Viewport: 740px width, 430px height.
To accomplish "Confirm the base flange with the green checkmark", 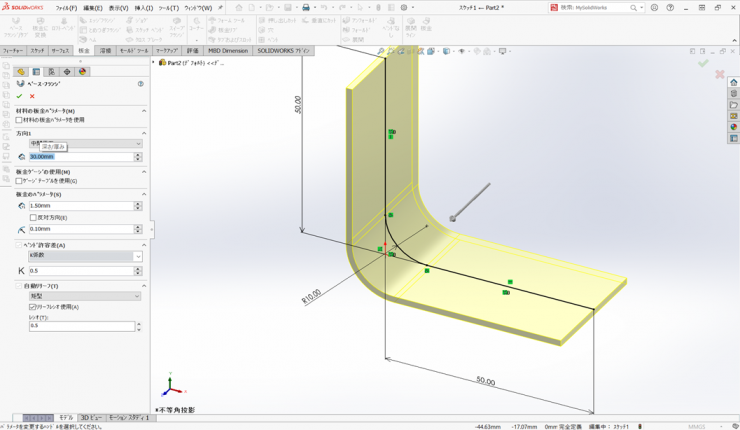I will [x=19, y=96].
